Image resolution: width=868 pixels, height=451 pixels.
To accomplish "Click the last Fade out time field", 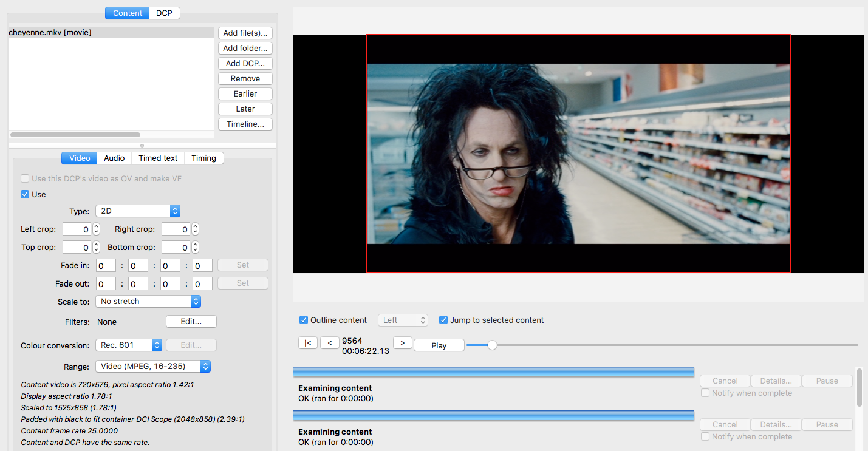I will point(202,283).
